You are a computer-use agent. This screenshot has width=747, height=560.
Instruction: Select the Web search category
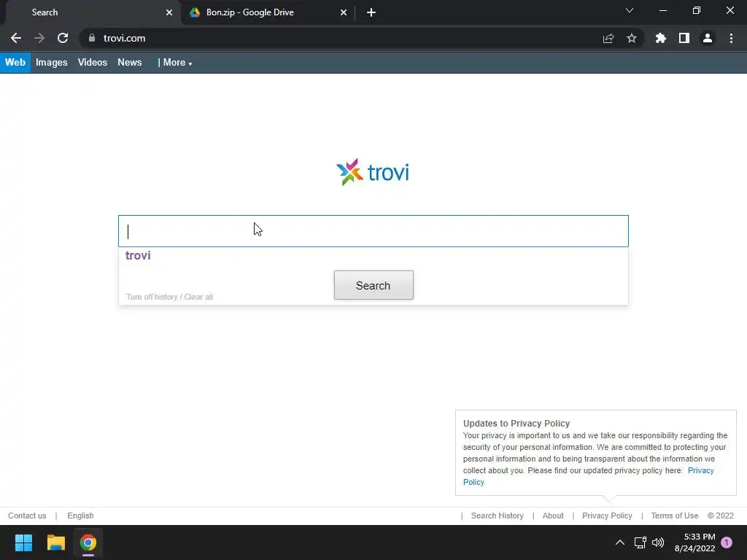click(x=15, y=63)
